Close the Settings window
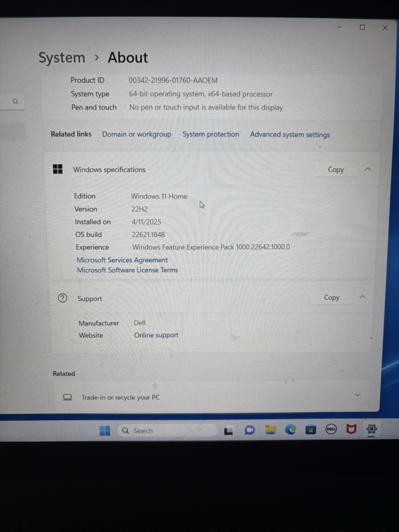The height and width of the screenshot is (532, 399). tap(385, 28)
